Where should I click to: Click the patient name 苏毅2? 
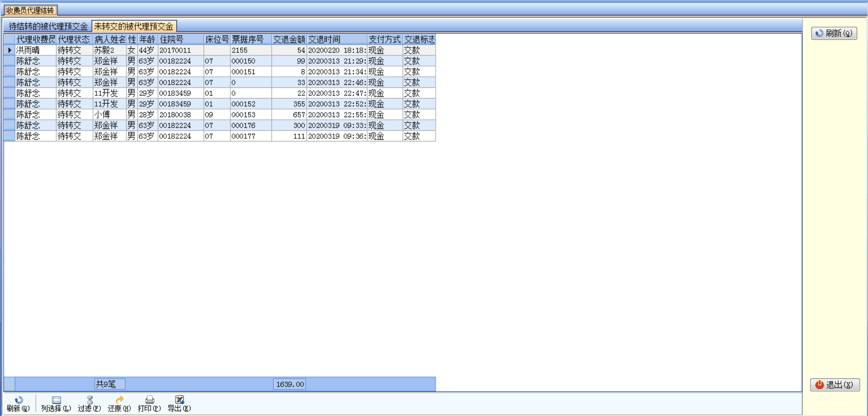click(109, 50)
